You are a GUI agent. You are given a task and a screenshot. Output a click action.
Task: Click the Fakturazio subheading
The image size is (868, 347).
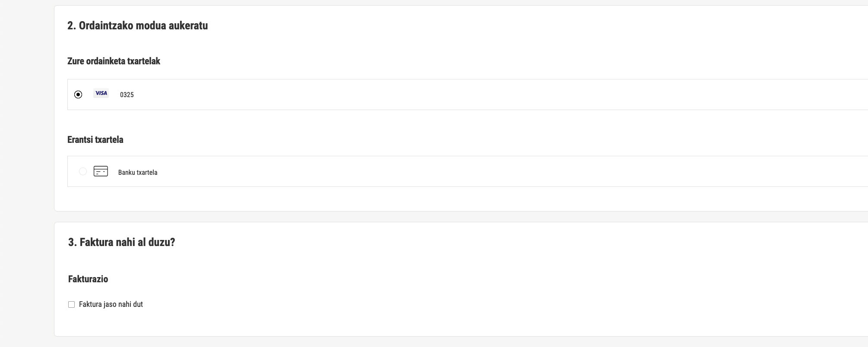[88, 279]
